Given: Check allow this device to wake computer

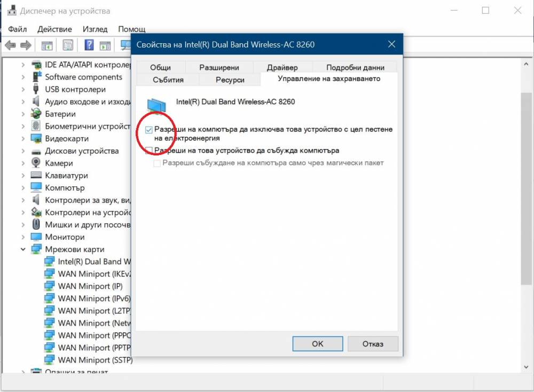Looking at the screenshot, I should [x=148, y=150].
